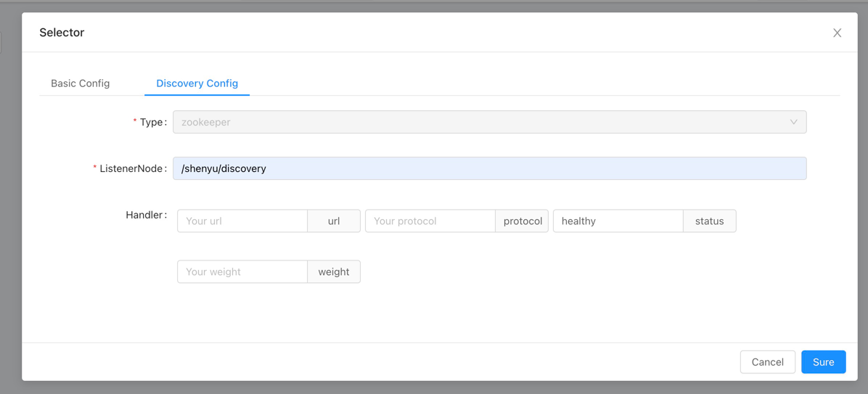Switch to the Basic Config tab
The image size is (868, 394).
(81, 83)
